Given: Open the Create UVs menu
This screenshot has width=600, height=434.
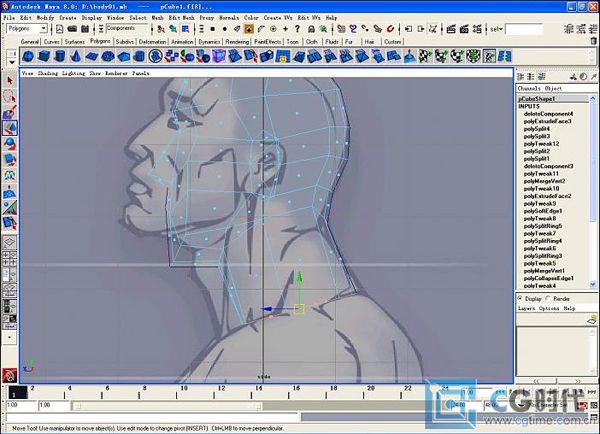Looking at the screenshot, I should coord(278,18).
